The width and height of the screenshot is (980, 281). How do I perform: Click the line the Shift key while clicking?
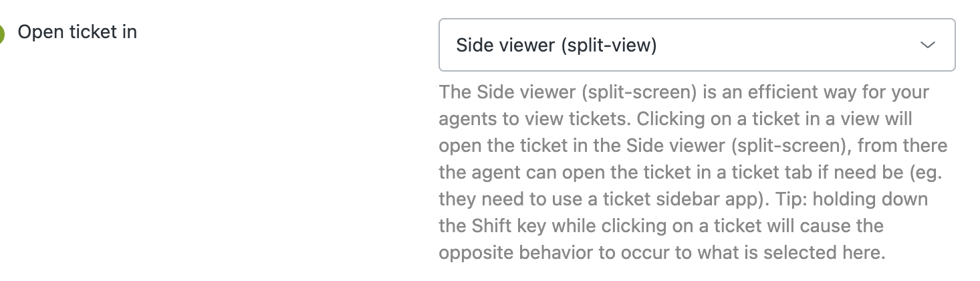pyautogui.click(x=661, y=226)
